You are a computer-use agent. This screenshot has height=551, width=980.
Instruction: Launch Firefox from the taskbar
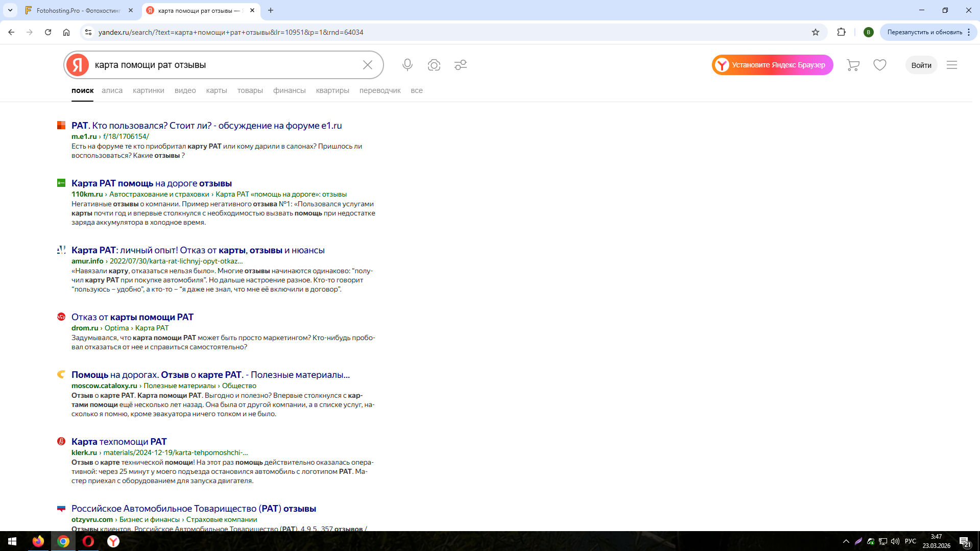tap(38, 541)
